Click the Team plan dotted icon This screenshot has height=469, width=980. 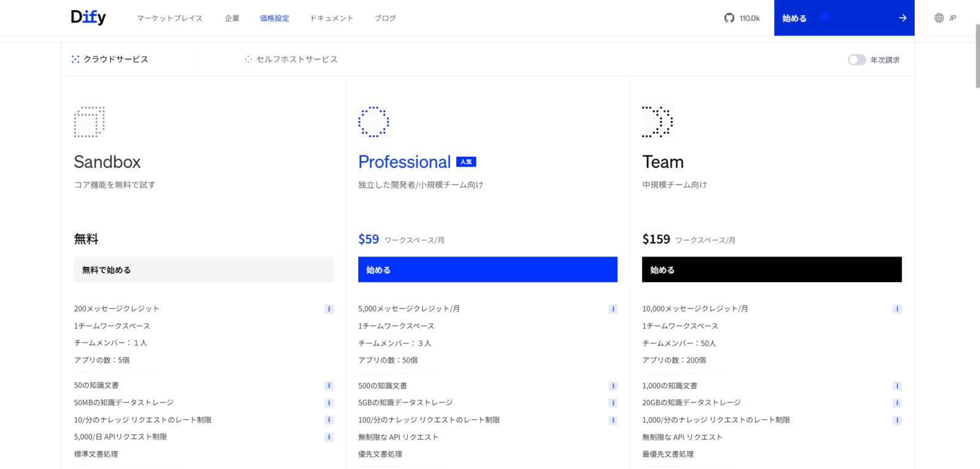(657, 122)
